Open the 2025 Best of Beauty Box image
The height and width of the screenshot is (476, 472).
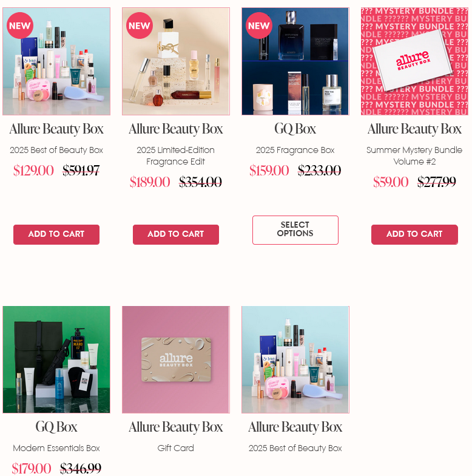click(56, 61)
